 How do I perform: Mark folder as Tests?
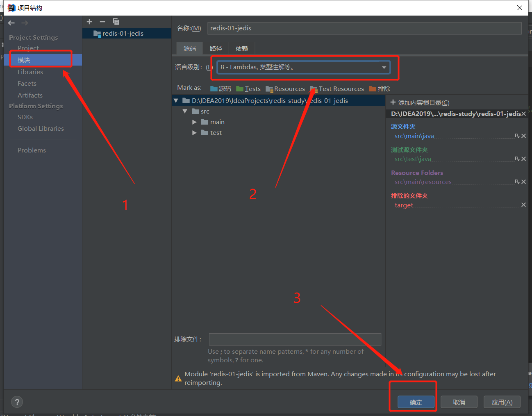[x=248, y=89]
